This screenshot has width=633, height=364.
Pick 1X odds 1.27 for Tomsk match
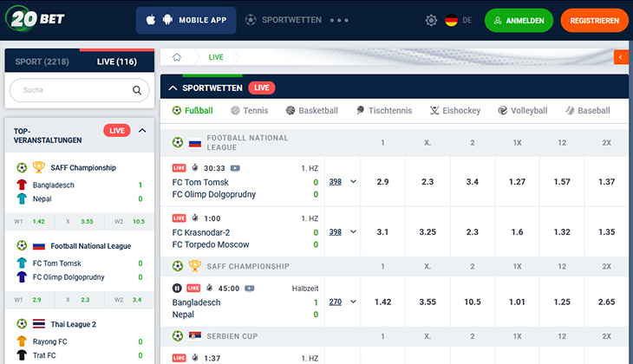(517, 182)
